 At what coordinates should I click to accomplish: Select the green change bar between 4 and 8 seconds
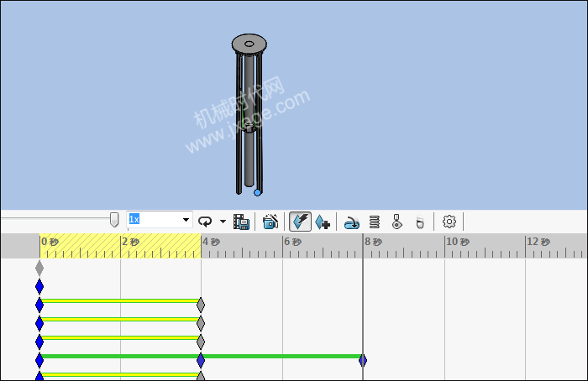(281, 357)
